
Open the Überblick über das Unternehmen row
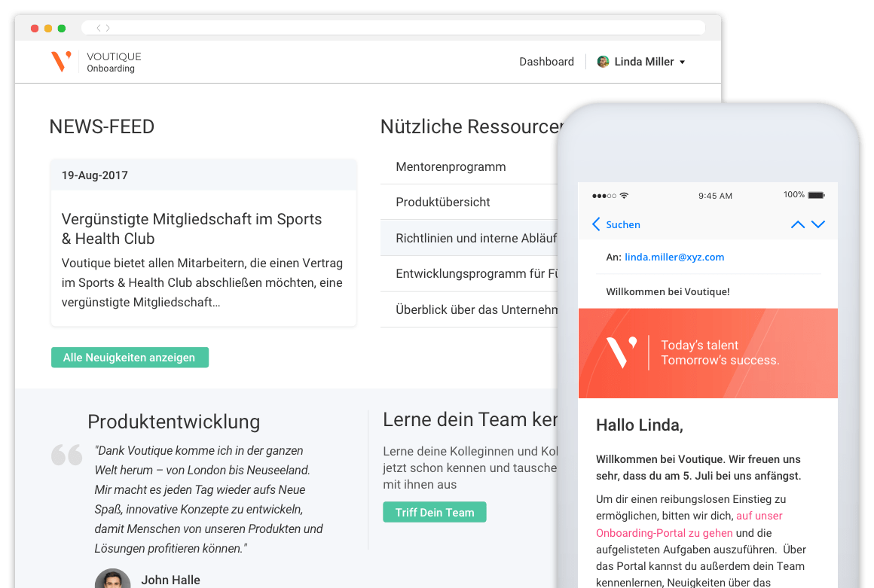[469, 309]
